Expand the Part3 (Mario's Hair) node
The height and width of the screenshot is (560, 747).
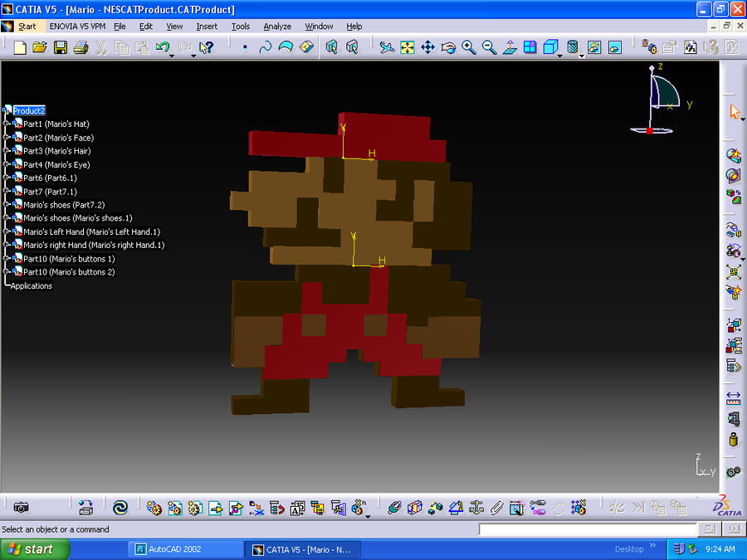(6, 150)
